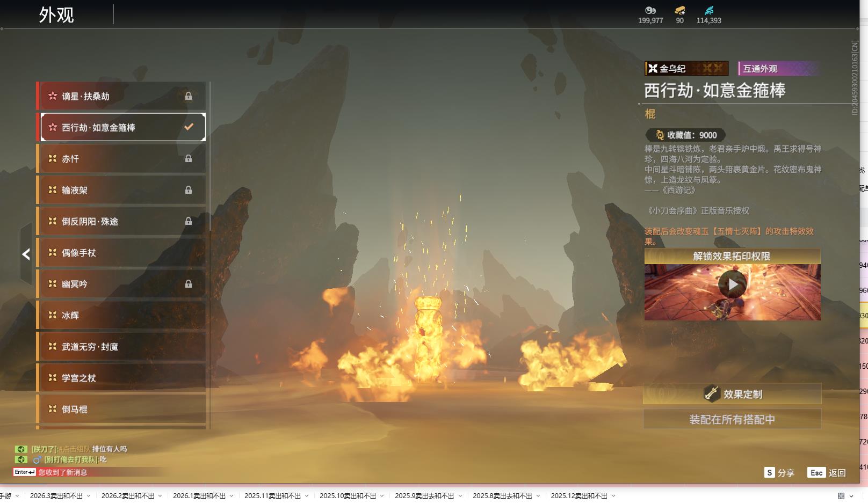
Task: Click the 互通外观 tag
Action: coord(778,68)
